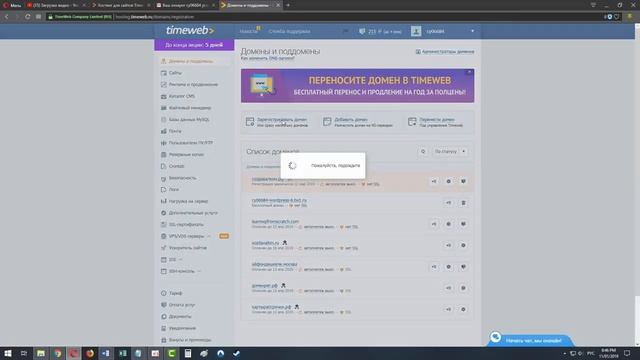Click the Дополнительные услуги sidebar icon
The height and width of the screenshot is (360, 640).
164,213
